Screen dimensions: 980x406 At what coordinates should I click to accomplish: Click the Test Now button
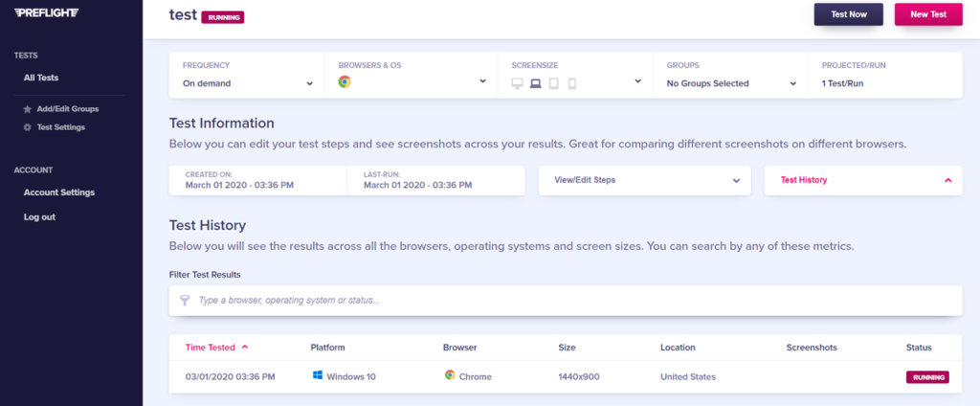(848, 14)
